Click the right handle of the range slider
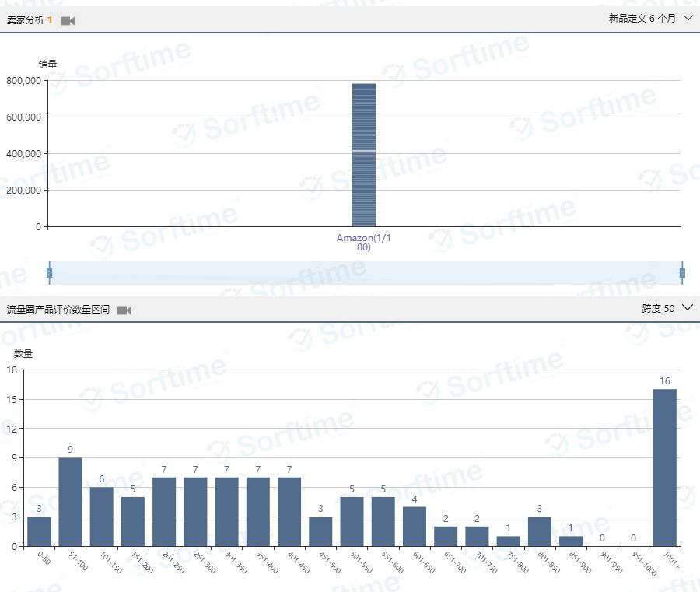Screen dimensions: 700x592 click(682, 273)
